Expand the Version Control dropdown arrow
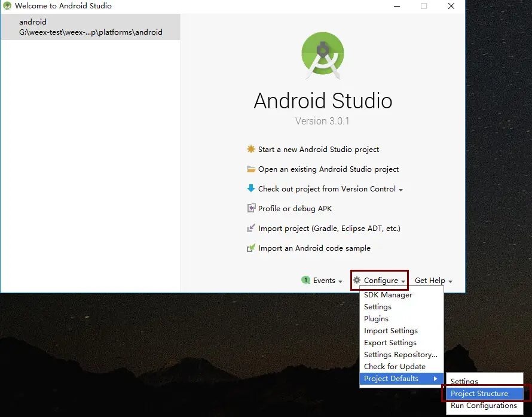 (400, 190)
